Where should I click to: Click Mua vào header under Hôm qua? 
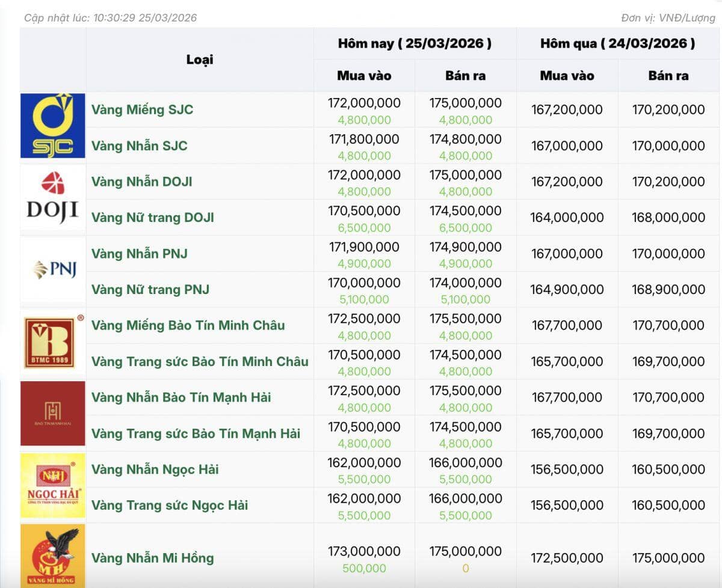click(x=567, y=76)
